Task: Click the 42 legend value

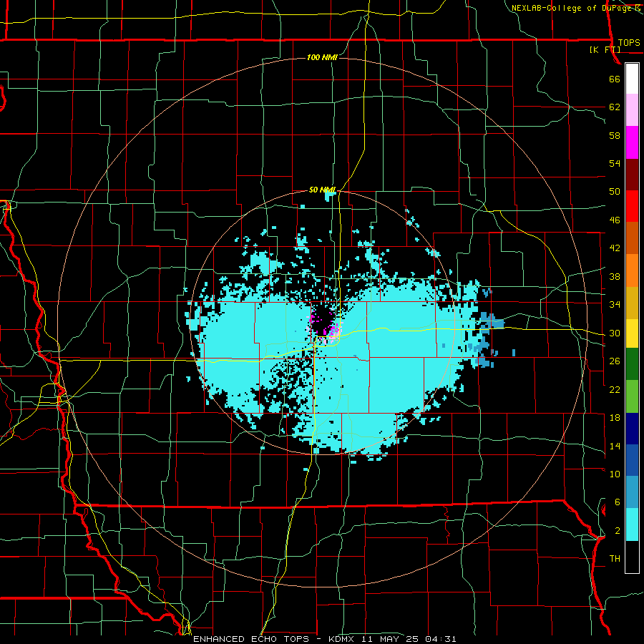Action: tap(615, 248)
